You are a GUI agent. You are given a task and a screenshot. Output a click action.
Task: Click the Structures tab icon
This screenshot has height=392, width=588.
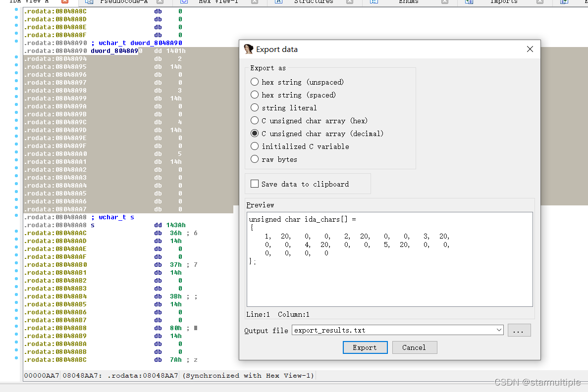coord(278,1)
